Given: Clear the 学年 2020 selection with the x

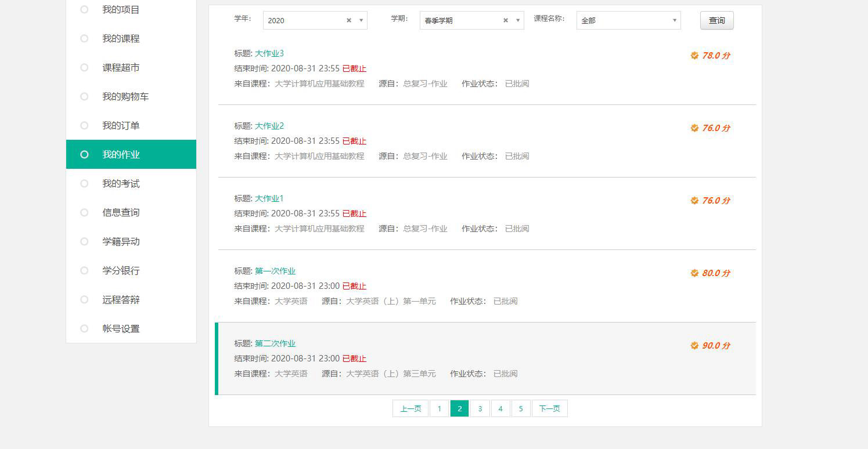Looking at the screenshot, I should pyautogui.click(x=349, y=20).
